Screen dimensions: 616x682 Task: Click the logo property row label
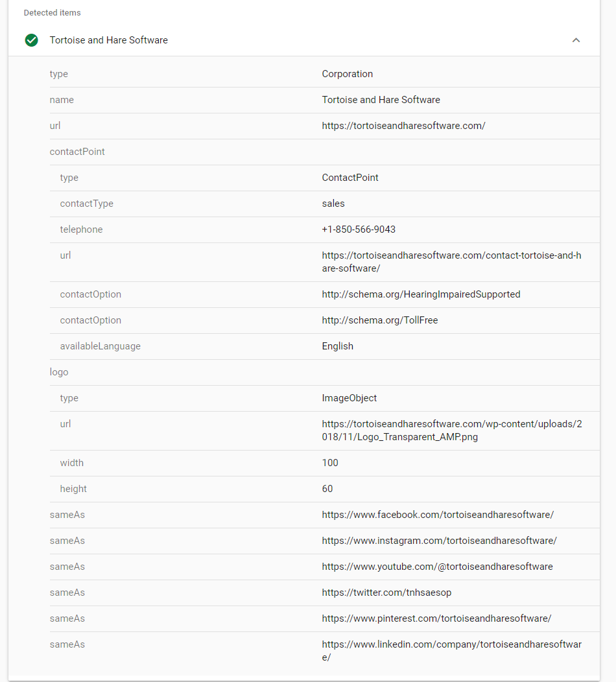coord(59,372)
